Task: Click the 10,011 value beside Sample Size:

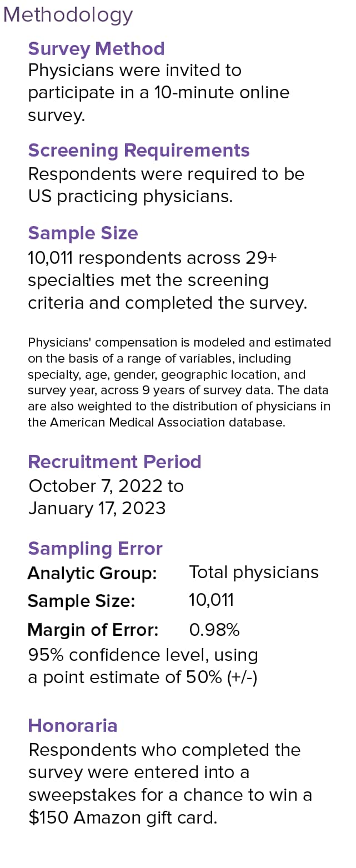Action: point(211,600)
